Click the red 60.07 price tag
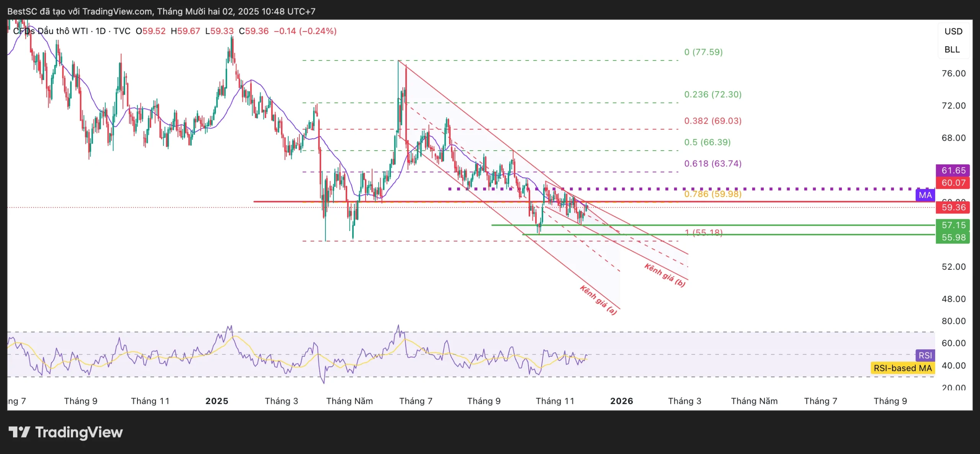 tap(953, 183)
